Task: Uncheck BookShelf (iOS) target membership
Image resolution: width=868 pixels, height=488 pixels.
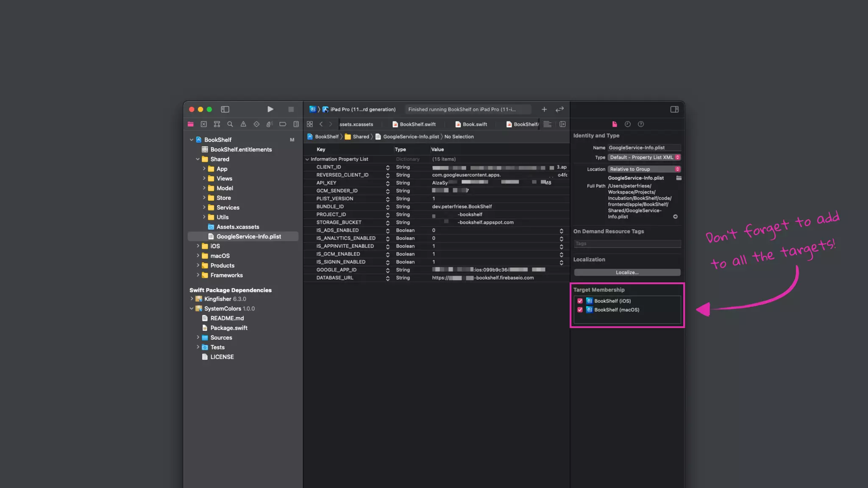Action: click(x=580, y=301)
